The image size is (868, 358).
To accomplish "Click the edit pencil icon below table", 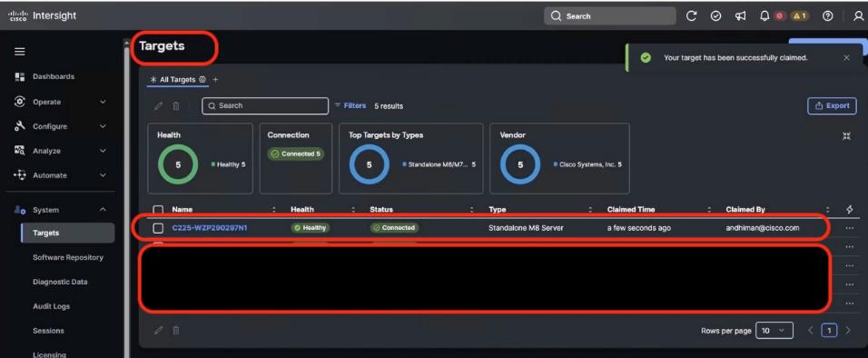I will (x=158, y=331).
